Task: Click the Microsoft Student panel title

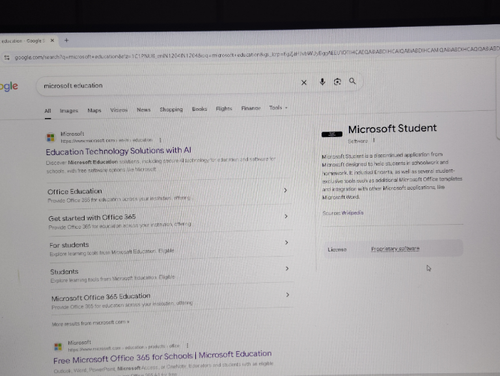Action: (x=392, y=129)
